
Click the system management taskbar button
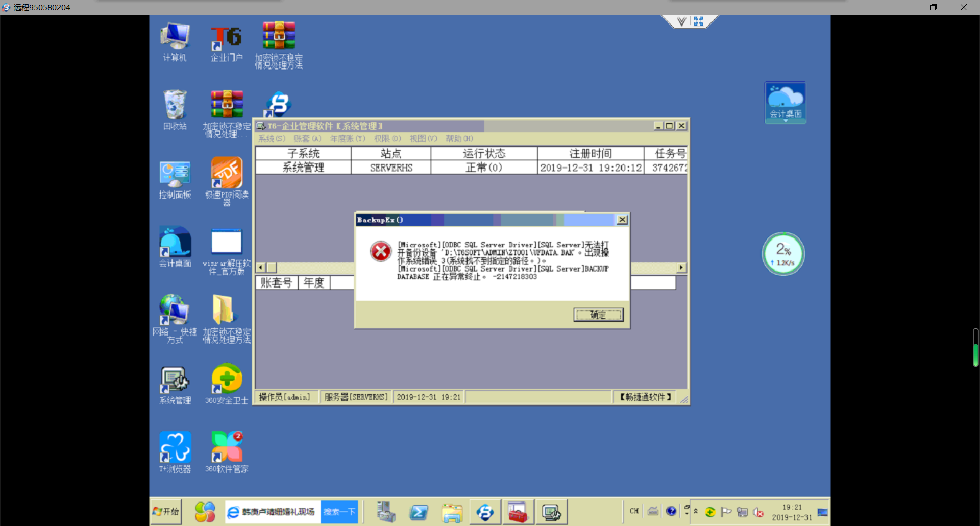[x=551, y=512]
